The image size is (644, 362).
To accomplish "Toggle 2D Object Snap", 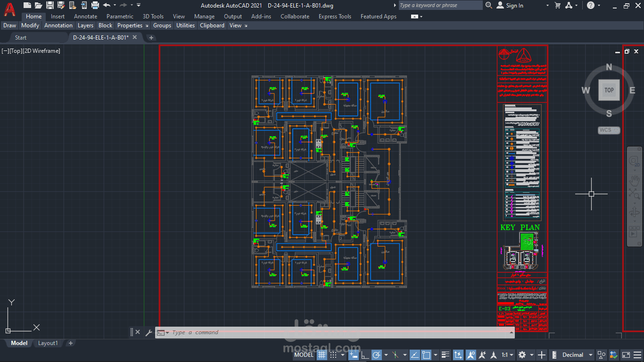I will (x=426, y=355).
